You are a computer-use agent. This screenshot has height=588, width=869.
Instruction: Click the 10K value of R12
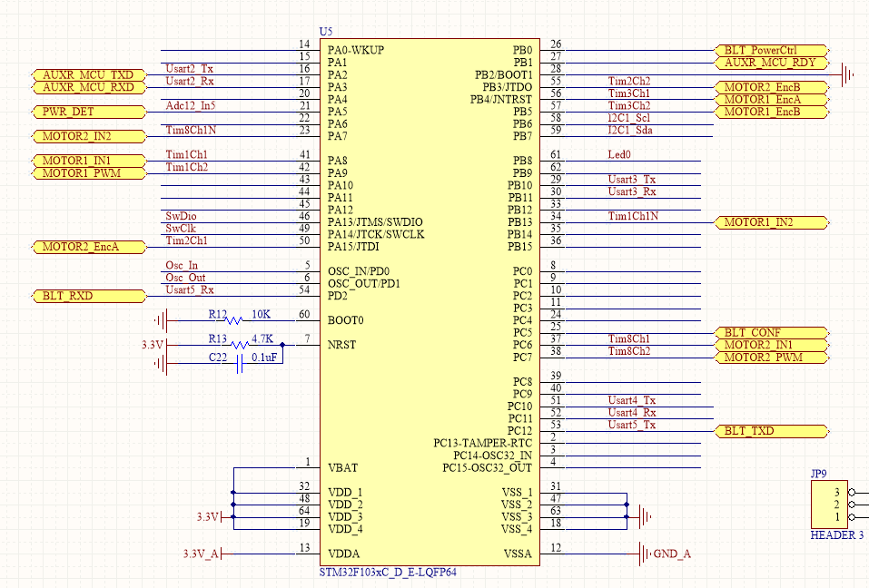[261, 315]
